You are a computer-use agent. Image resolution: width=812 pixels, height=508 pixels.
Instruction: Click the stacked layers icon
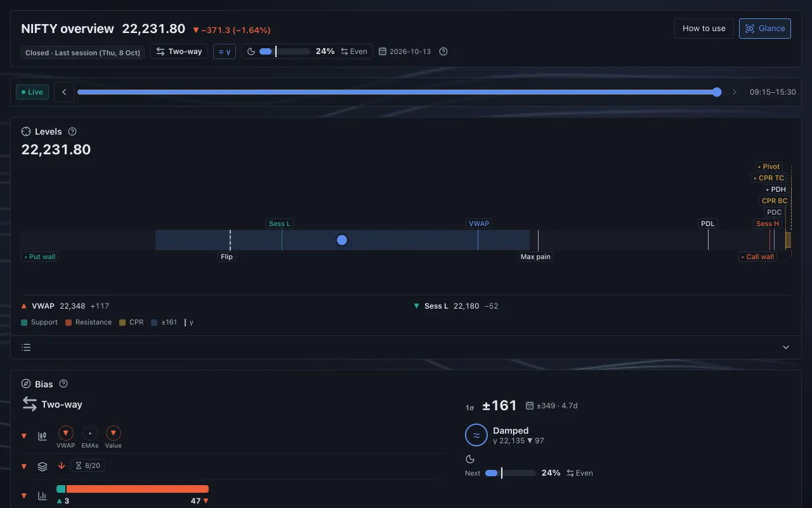coord(43,466)
